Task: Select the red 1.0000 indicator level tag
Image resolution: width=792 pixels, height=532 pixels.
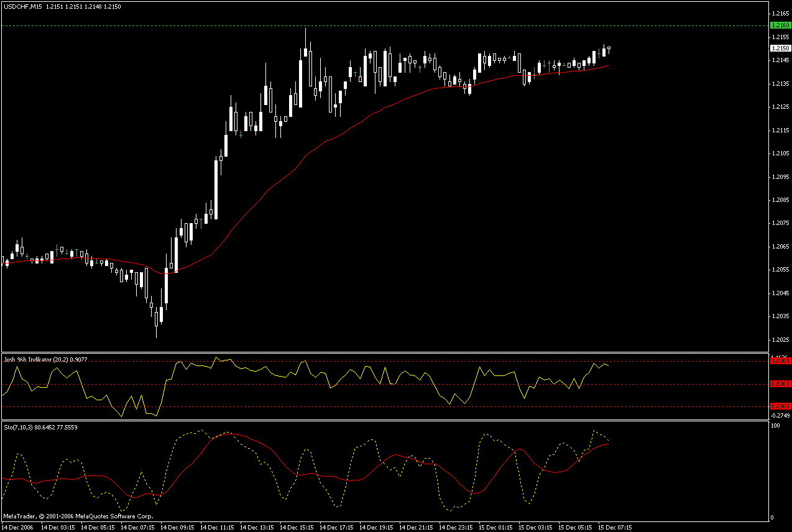Action: 780,360
